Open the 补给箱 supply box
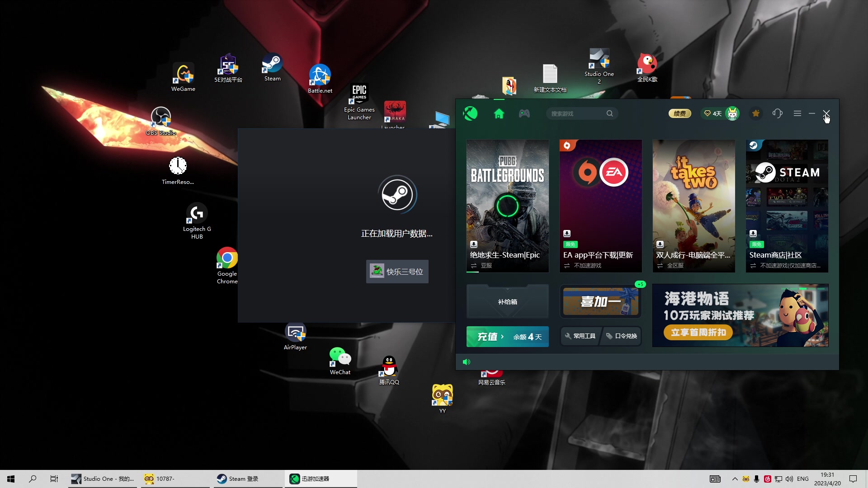This screenshot has width=868, height=488. 507,301
